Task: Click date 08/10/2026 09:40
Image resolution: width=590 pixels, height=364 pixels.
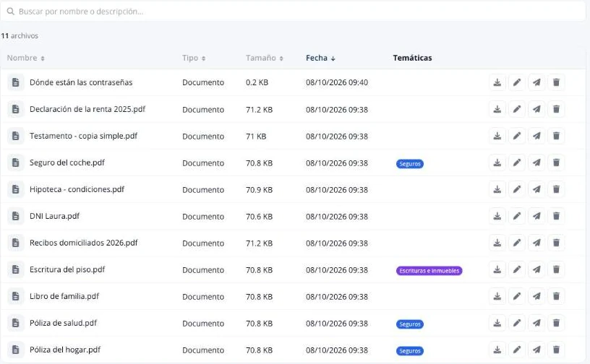Action: [x=337, y=82]
